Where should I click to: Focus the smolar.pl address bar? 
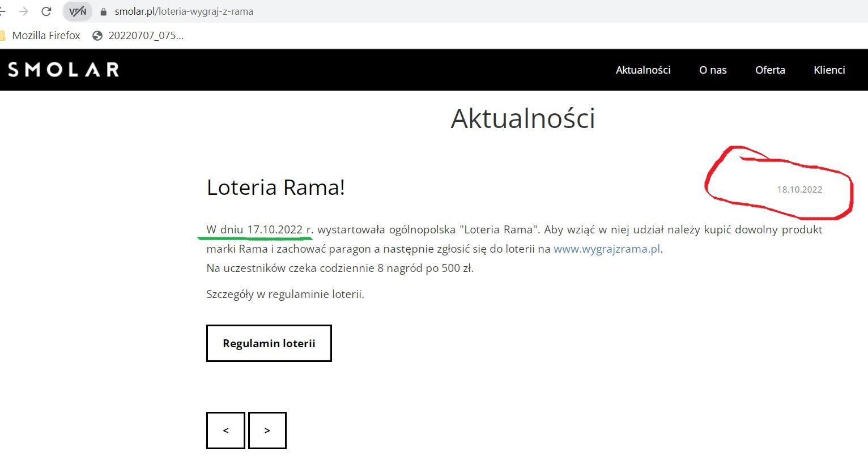pyautogui.click(x=184, y=11)
